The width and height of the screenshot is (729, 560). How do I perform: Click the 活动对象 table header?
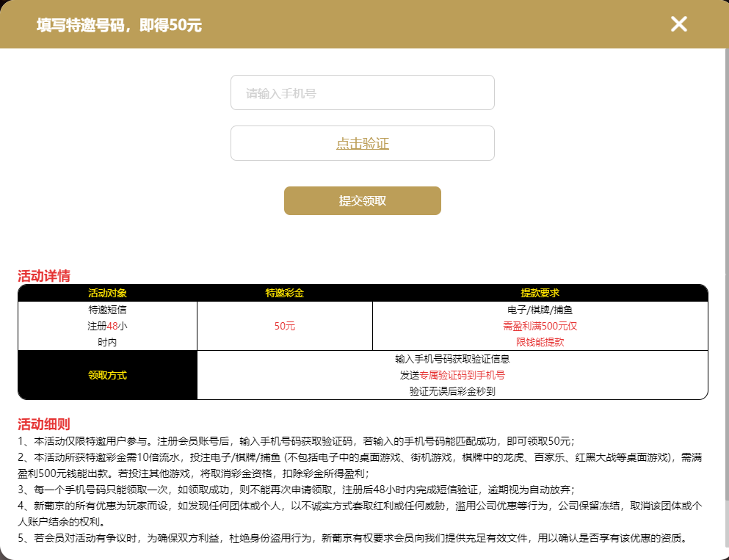coord(107,294)
